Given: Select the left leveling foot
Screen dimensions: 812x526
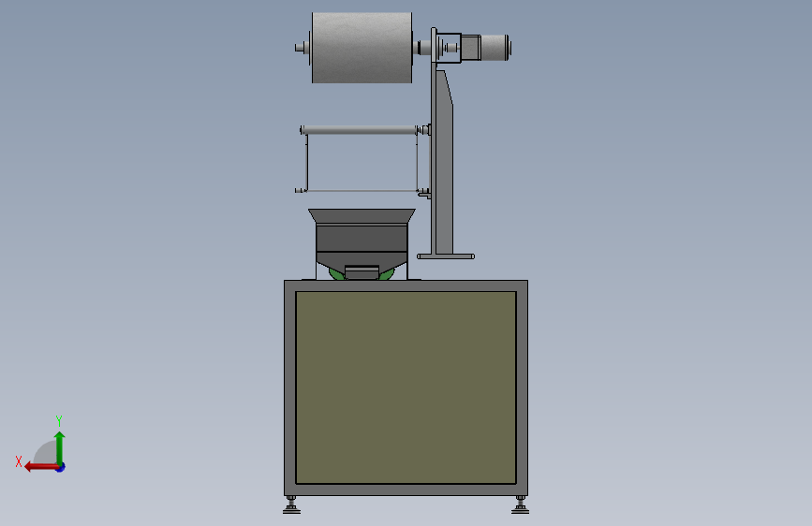Looking at the screenshot, I should coord(291,505).
